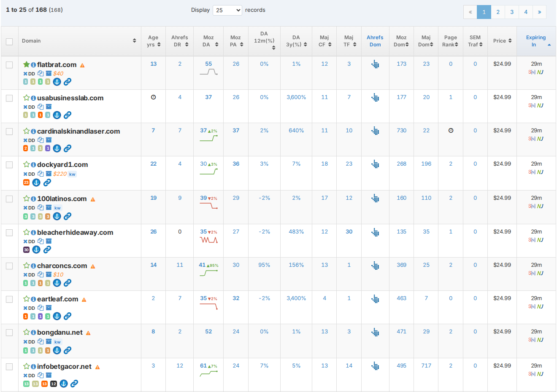Click the 30 badge under bleacherhideaway.com
Viewport: 557px width, 392px height.
[26, 250]
